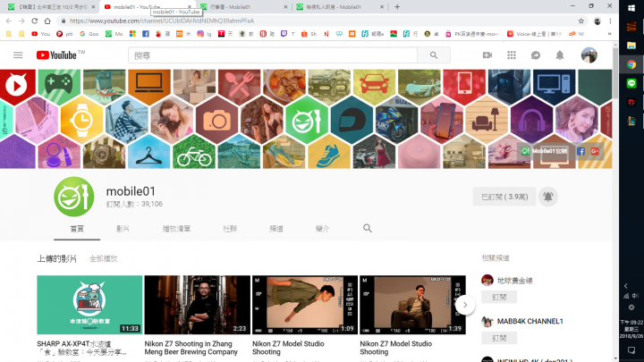
Task: Open the Voice-線上看 bookmark
Action: (534, 34)
